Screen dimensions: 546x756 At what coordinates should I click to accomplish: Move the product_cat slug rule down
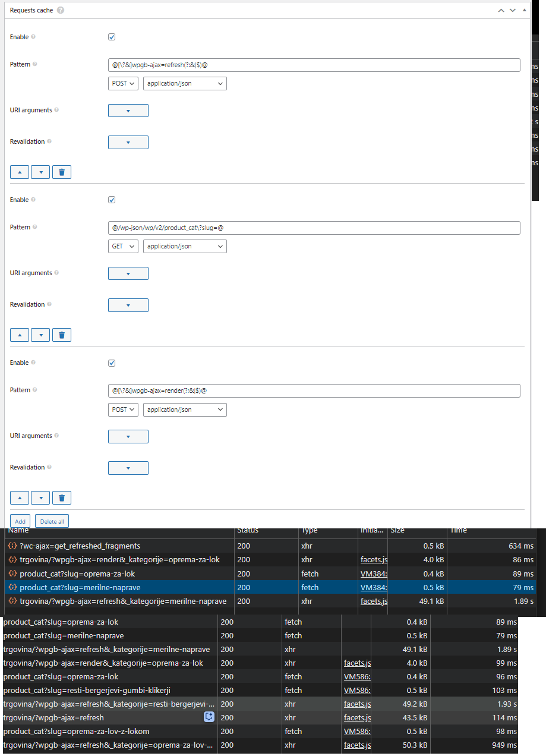click(x=40, y=335)
